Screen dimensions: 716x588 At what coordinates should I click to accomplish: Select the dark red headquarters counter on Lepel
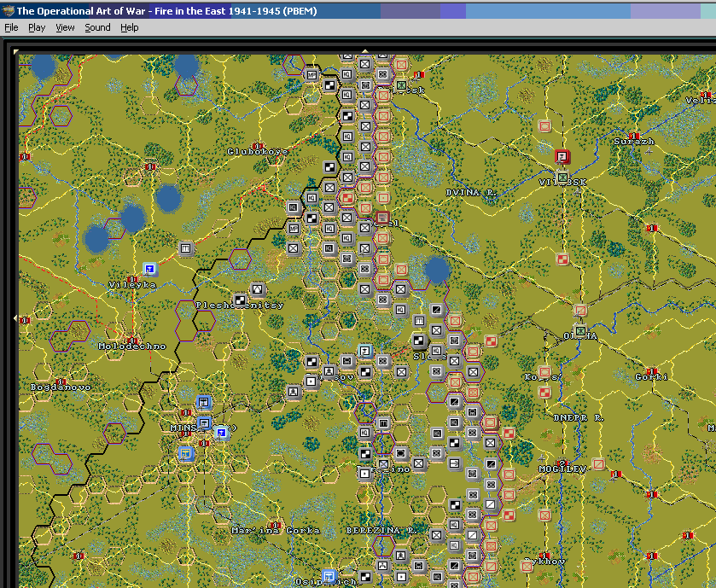(x=382, y=218)
